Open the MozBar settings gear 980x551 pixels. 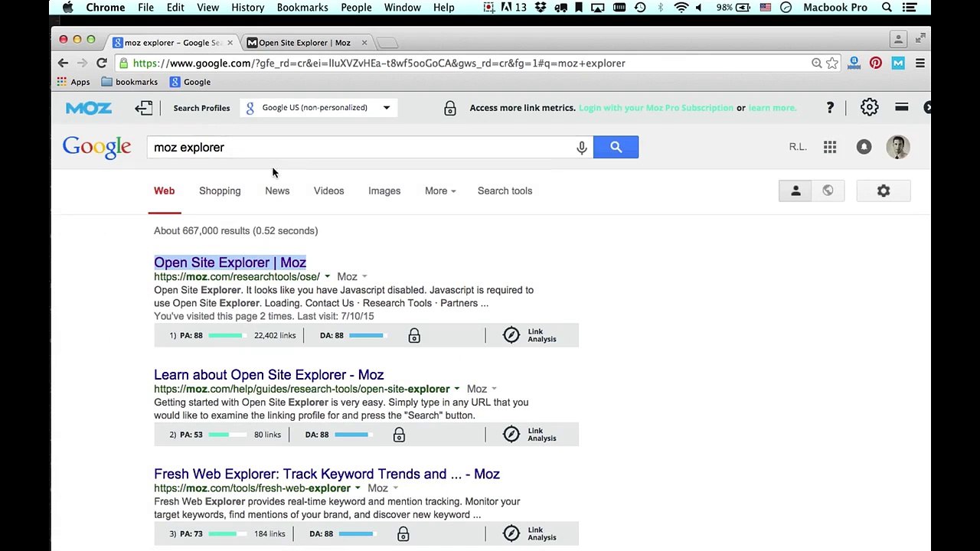point(869,108)
